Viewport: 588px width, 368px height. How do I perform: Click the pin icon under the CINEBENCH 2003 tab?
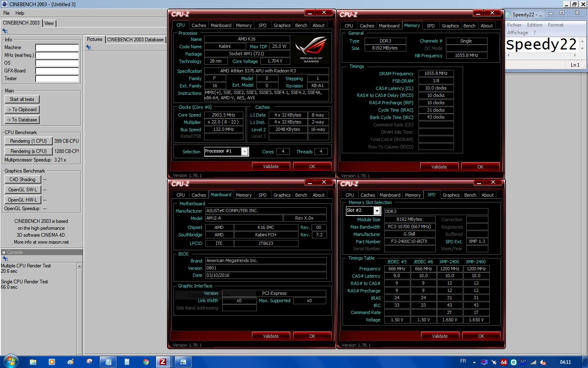coord(5,31)
